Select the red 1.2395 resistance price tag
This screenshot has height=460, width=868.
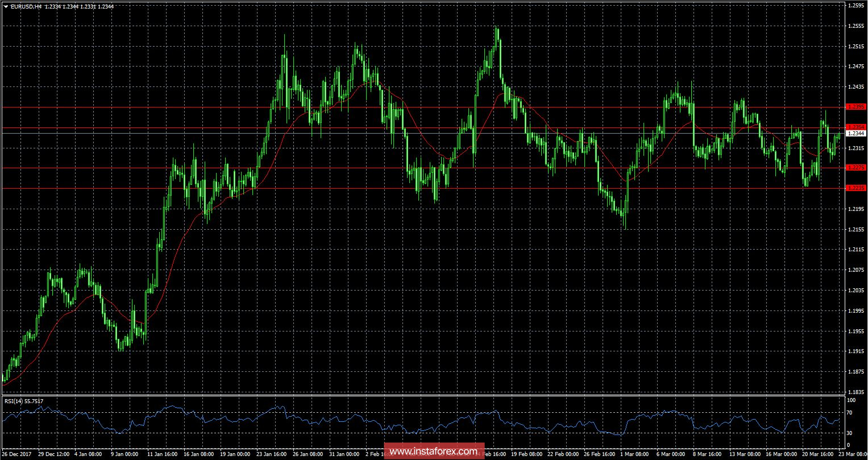pyautogui.click(x=855, y=107)
